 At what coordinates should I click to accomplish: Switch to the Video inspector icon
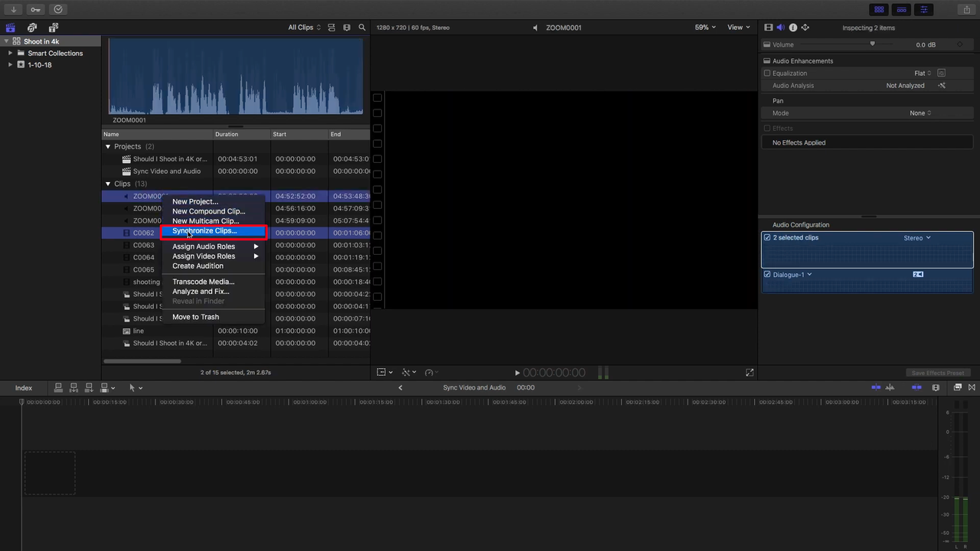(769, 28)
